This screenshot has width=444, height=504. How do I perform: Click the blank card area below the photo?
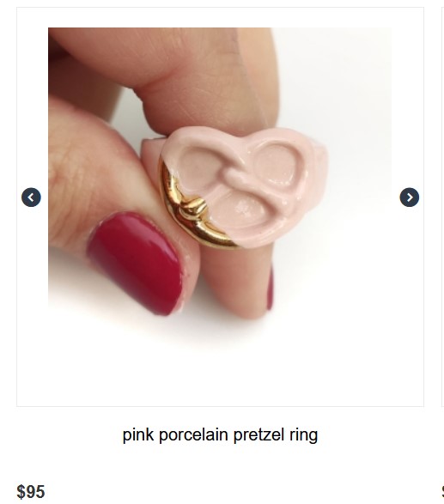[220, 378]
